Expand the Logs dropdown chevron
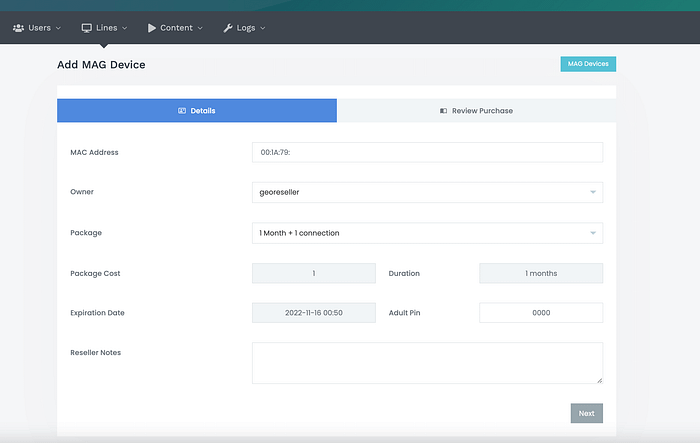Image resolution: width=700 pixels, height=443 pixels. click(x=262, y=28)
